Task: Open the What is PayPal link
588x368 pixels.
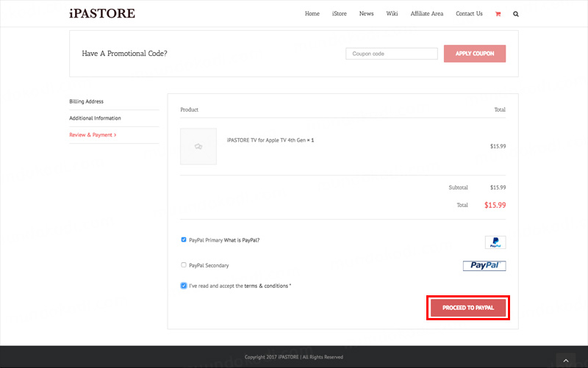Action: [242, 240]
